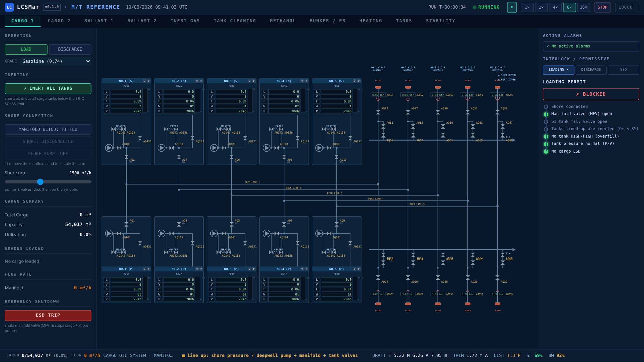
Task: Start the deepwell pump in tank NO.3 (S)
Action: [x=214, y=148]
